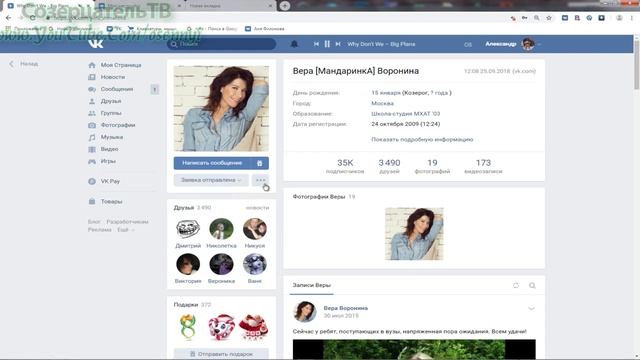Image resolution: width=640 pixels, height=360 pixels.
Task: Click the gift icon beside message button
Action: point(260,163)
